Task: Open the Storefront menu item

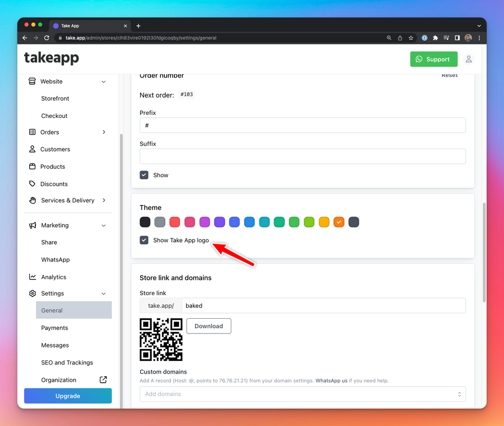Action: click(x=55, y=99)
